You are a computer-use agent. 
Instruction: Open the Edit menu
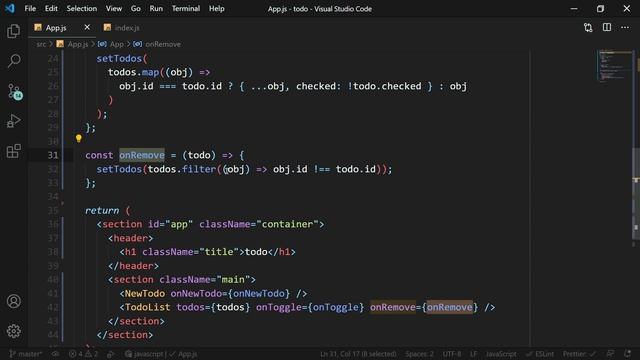[x=51, y=8]
